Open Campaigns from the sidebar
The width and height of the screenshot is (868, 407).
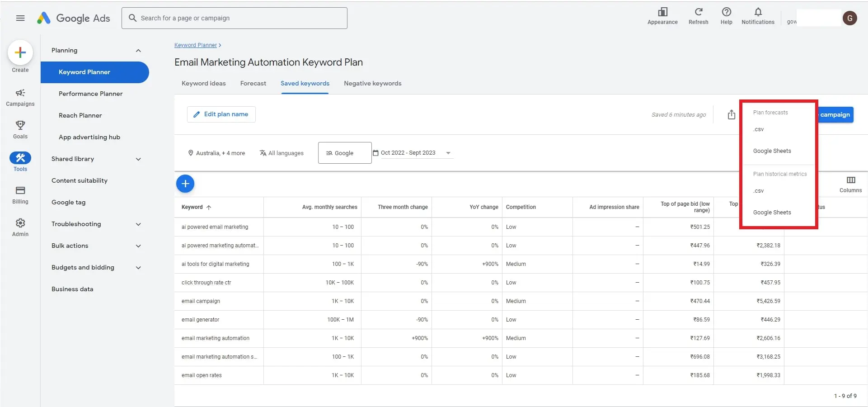click(x=20, y=97)
